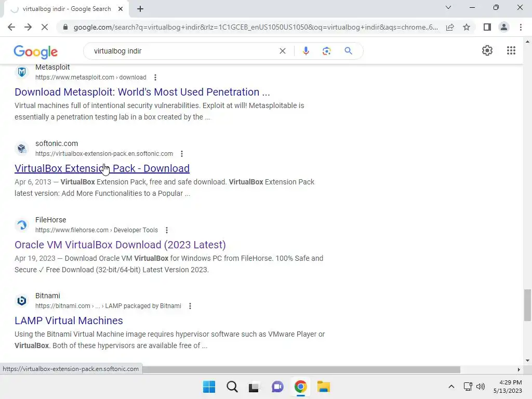Click the scroll-up arrow
Image resolution: width=532 pixels, height=399 pixels.
click(527, 42)
